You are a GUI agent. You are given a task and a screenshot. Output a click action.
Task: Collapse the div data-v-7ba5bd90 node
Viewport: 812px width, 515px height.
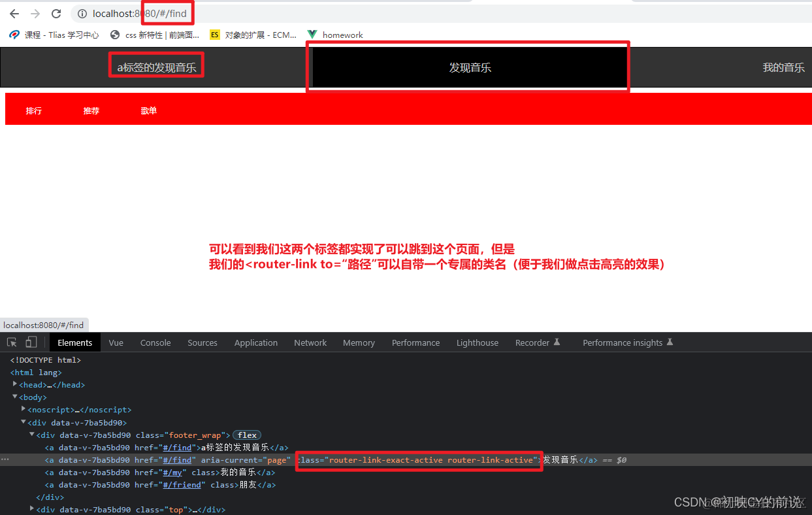24,422
